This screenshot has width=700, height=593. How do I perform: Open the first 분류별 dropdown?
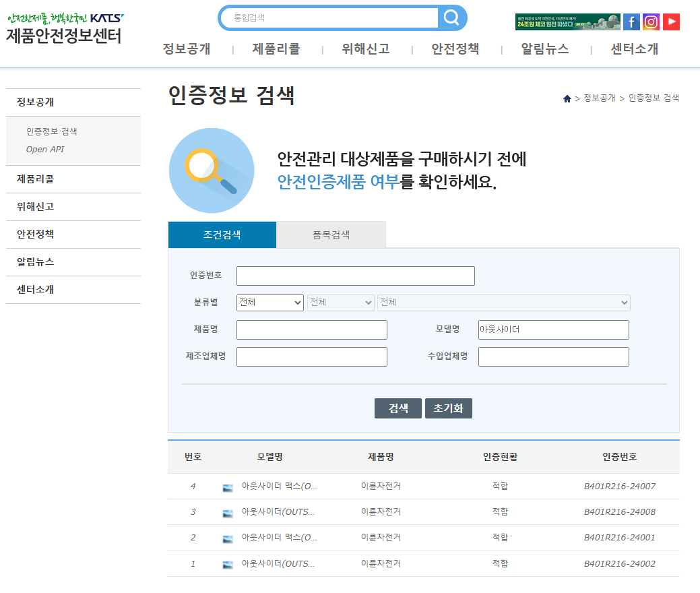point(270,303)
